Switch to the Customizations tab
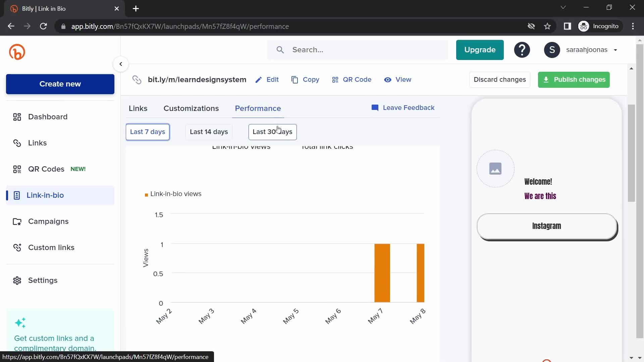This screenshot has width=644, height=362. 191,109
